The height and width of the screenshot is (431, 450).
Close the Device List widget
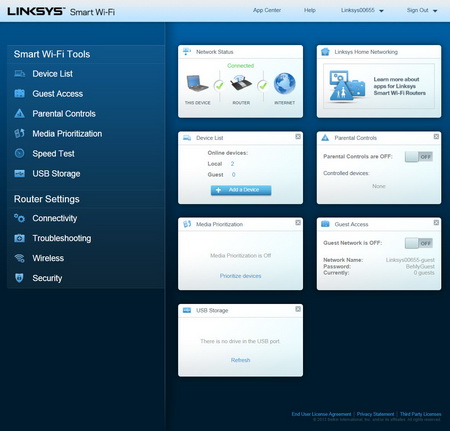[298, 137]
